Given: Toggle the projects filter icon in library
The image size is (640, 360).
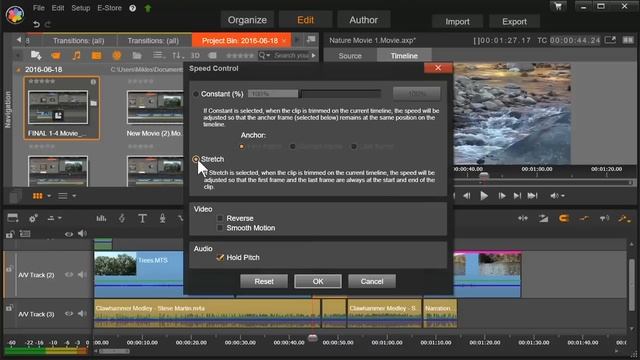Looking at the screenshot, I should point(96,56).
